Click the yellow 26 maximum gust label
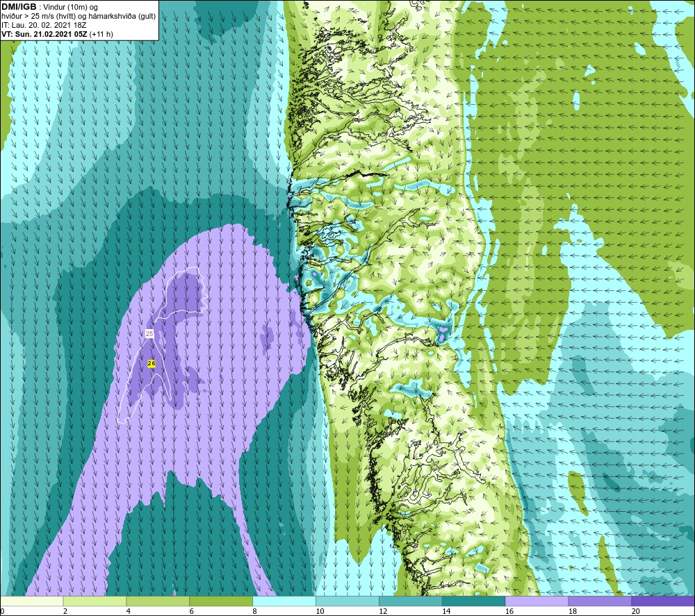Viewport: 695px width, 616px height. (151, 363)
